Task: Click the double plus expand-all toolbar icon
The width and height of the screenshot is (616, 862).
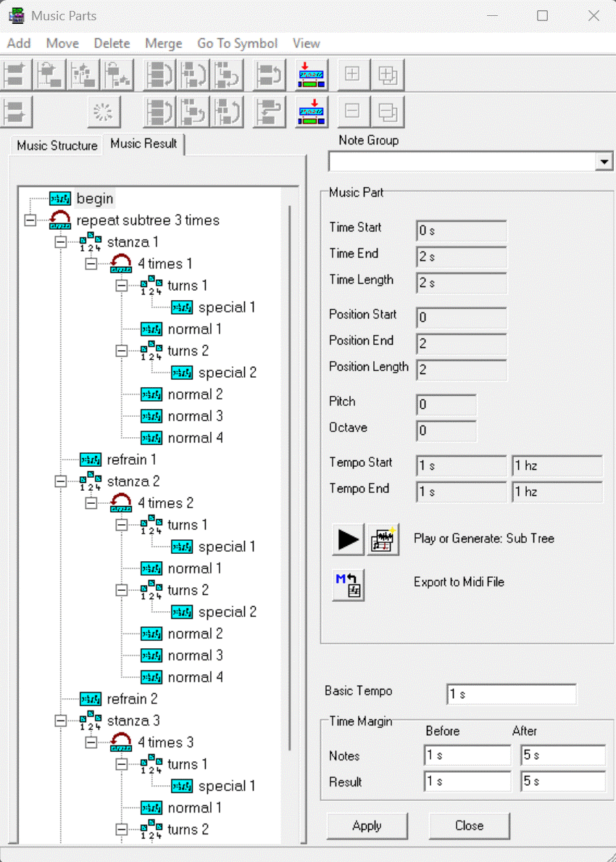Action: tap(388, 74)
